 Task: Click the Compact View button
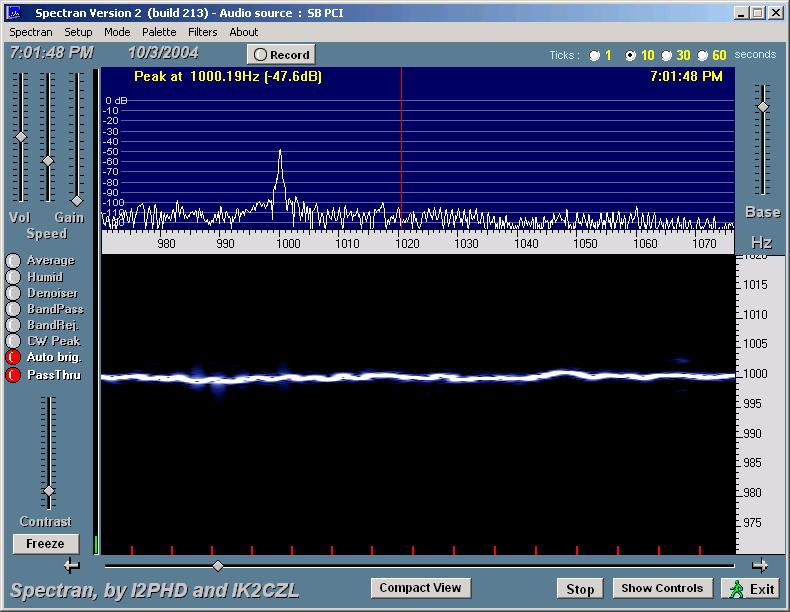point(420,588)
